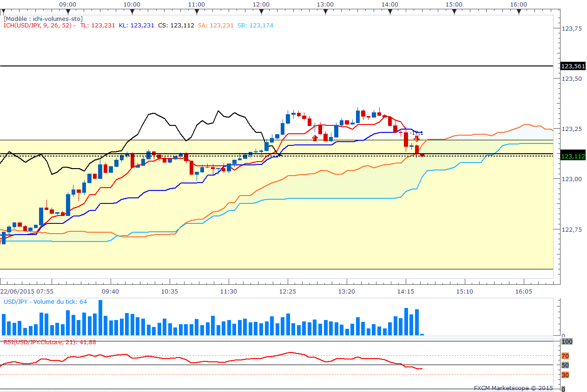Viewport: 587px width, 392px height.
Task: Click the Modèle ichi-volumes-sto template label
Action: point(43,19)
